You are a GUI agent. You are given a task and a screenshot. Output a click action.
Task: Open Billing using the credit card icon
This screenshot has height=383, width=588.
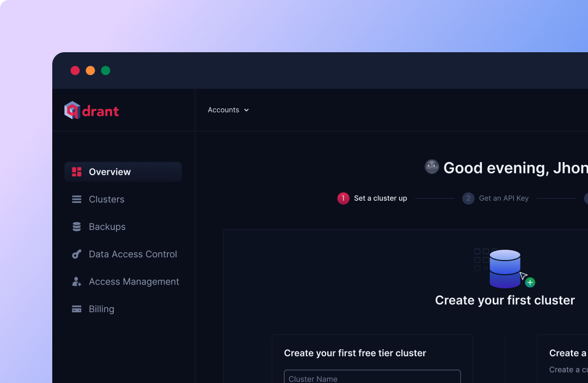tap(76, 308)
